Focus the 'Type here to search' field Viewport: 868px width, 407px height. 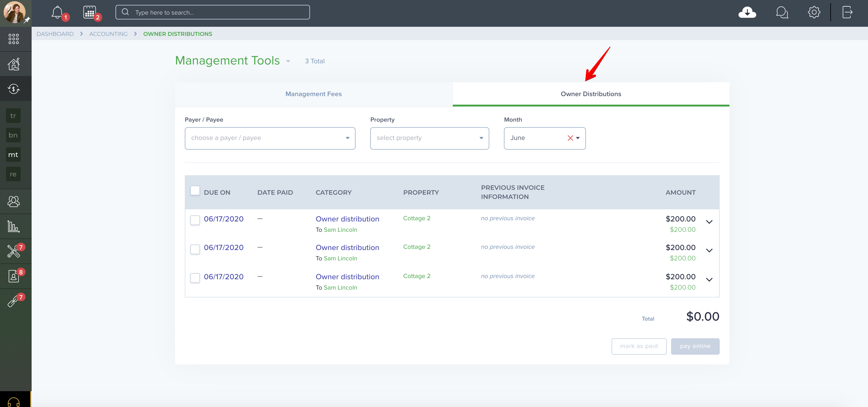point(213,12)
